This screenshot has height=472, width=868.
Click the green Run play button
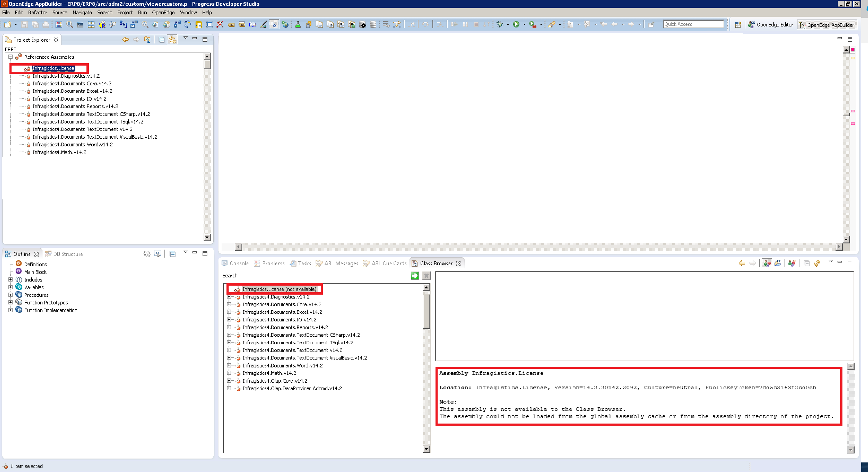[x=516, y=24]
